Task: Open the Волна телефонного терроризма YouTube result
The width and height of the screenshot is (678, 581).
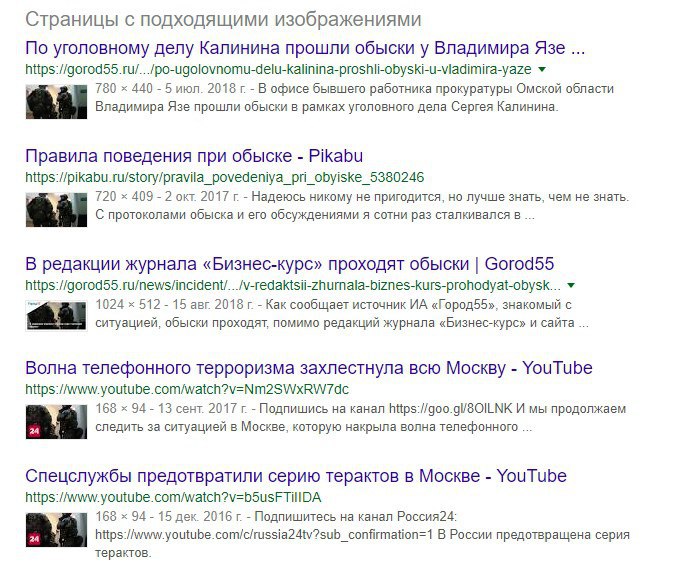Action: click(309, 368)
